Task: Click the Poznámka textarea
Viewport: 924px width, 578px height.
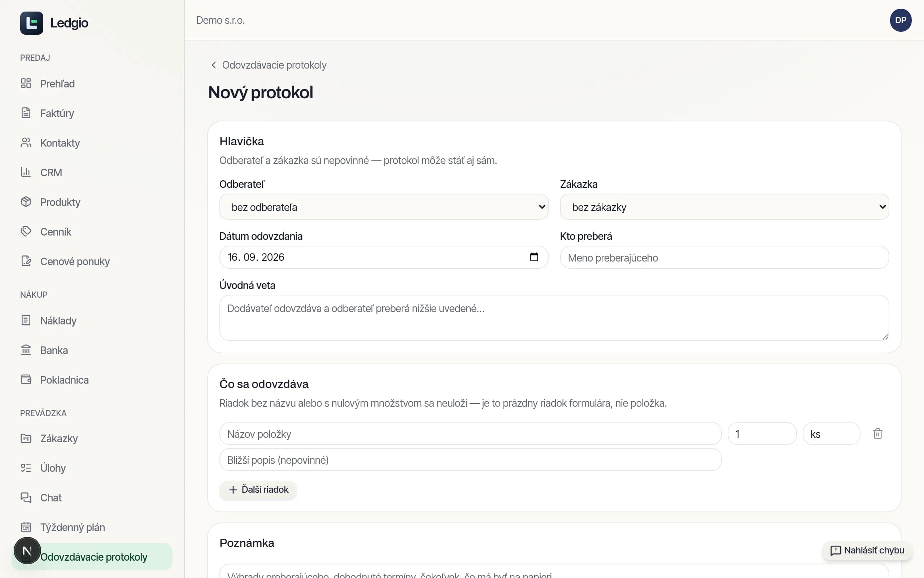Action: tap(554, 571)
